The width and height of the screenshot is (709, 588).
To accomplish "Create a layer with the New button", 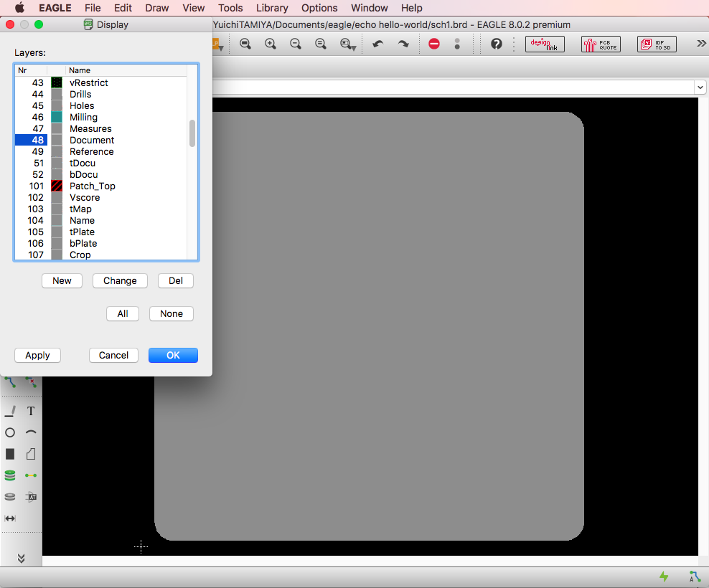I will (62, 280).
